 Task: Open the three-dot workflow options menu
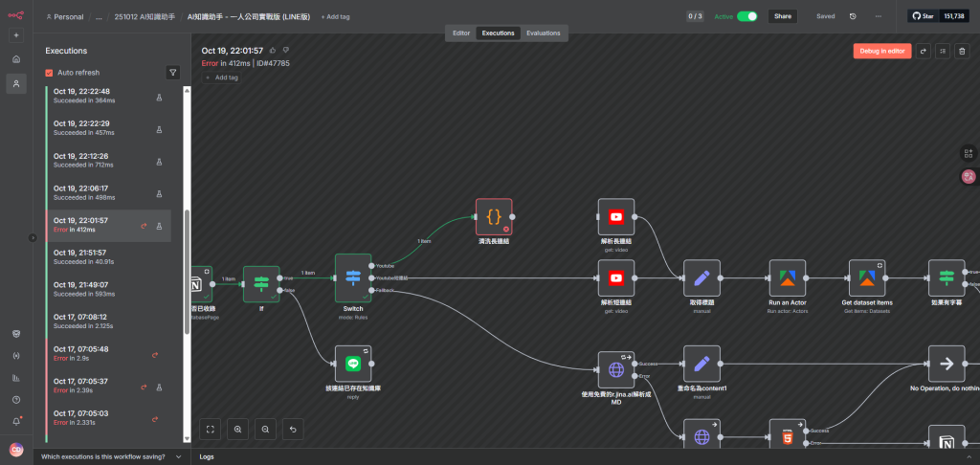click(x=878, y=16)
